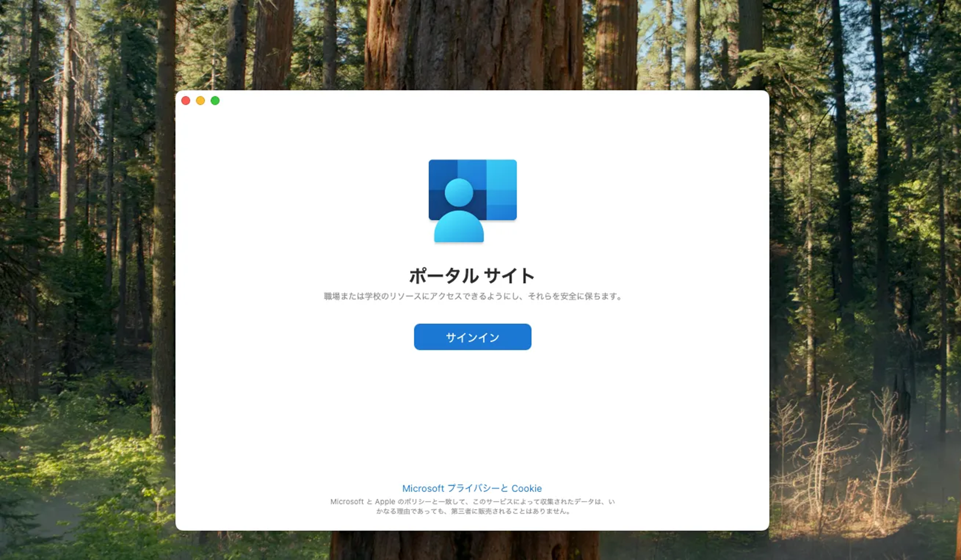Click the light blue top-right logo tile
The height and width of the screenshot is (560, 961).
[502, 174]
